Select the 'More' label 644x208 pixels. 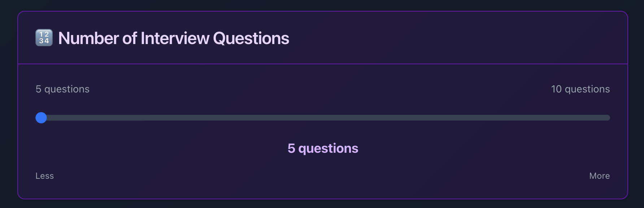coord(599,176)
